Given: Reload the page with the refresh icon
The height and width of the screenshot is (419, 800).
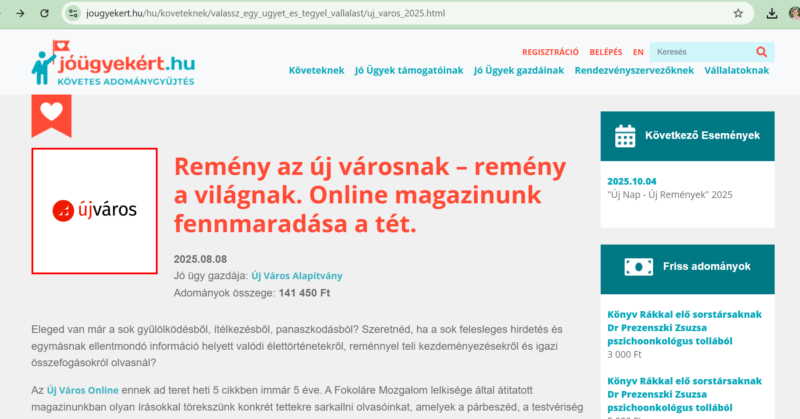Looking at the screenshot, I should 44,13.
